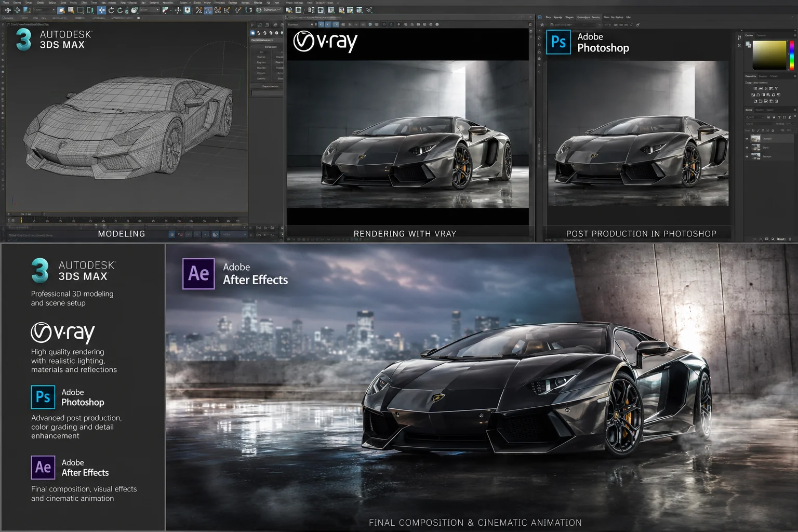
Task: Open the named selection sets dropdown
Action: (270, 10)
